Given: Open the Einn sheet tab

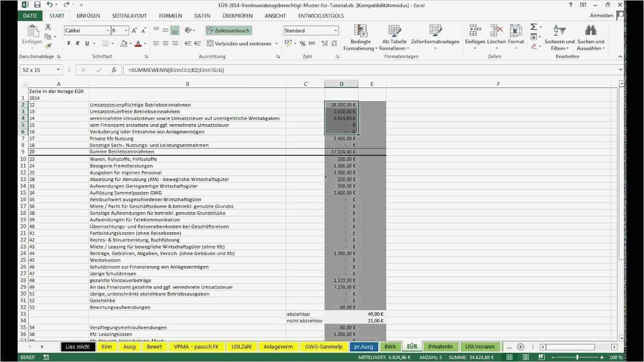Looking at the screenshot, I should coord(107,346).
